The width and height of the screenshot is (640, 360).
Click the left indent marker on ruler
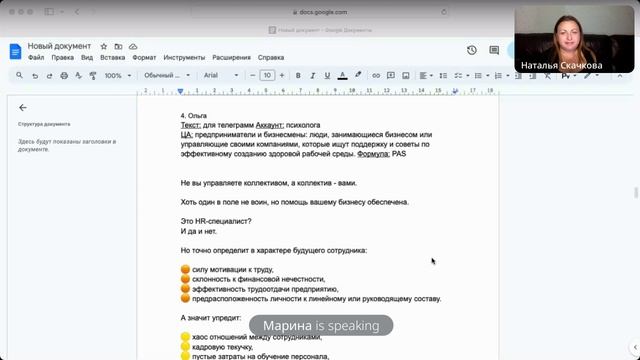[x=180, y=91]
